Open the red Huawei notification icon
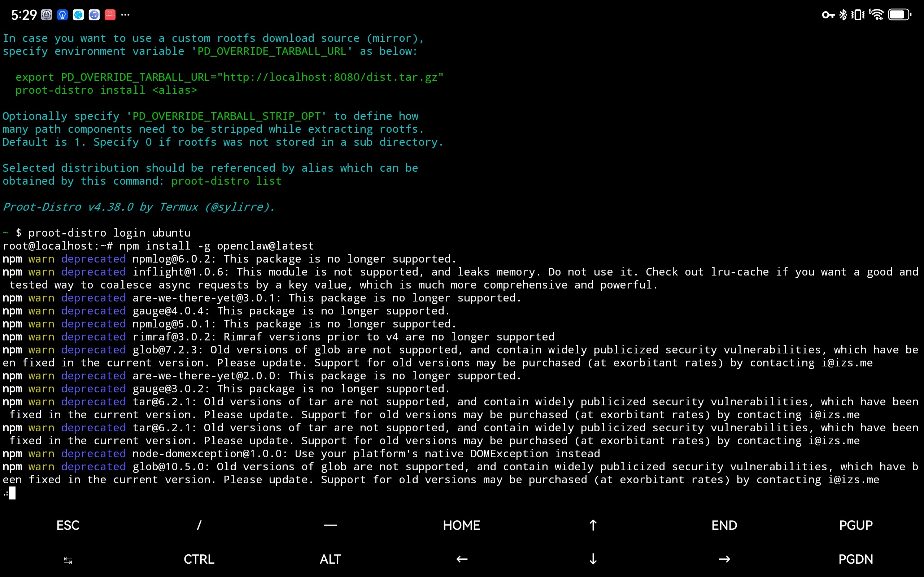Viewport: 924px width, 577px height. pos(110,15)
